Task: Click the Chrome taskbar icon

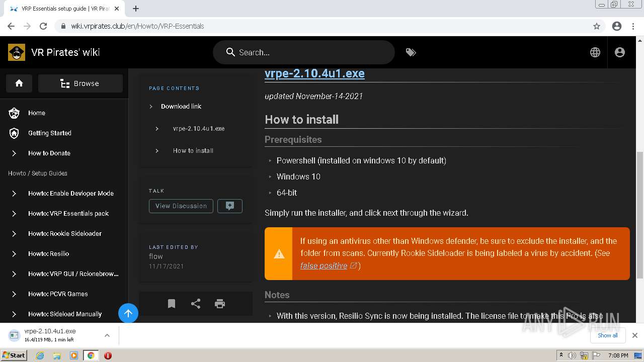Action: coord(91,355)
